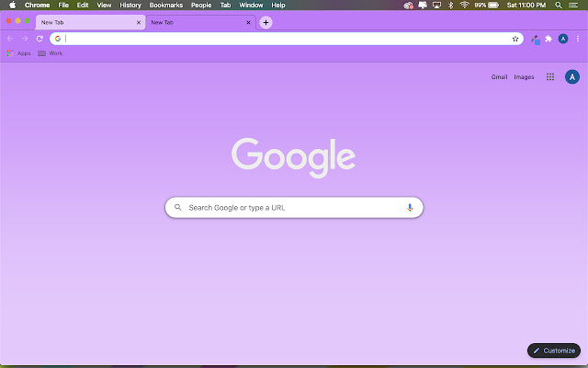The width and height of the screenshot is (588, 368).
Task: Open the Apps shortcut in the bookmarks bar
Action: tap(18, 53)
